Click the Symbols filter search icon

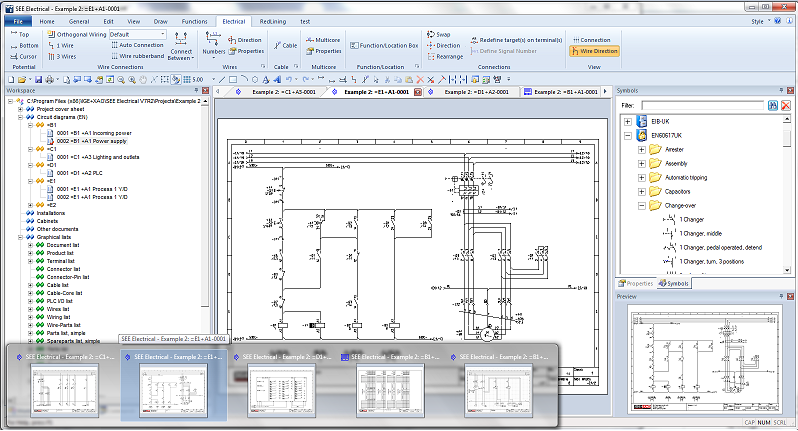[x=773, y=105]
